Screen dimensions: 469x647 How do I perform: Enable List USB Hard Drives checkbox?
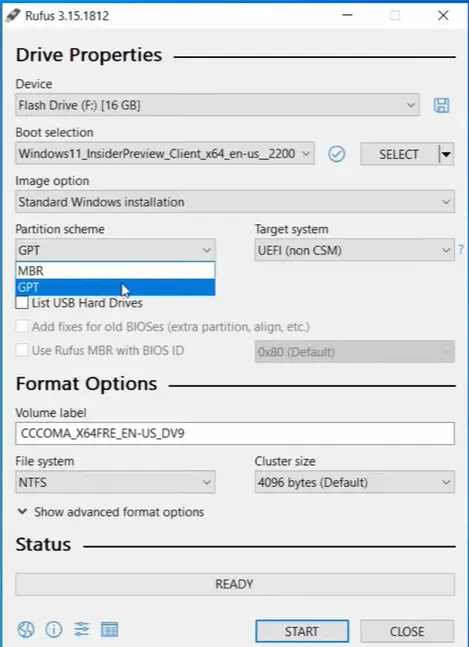point(22,303)
